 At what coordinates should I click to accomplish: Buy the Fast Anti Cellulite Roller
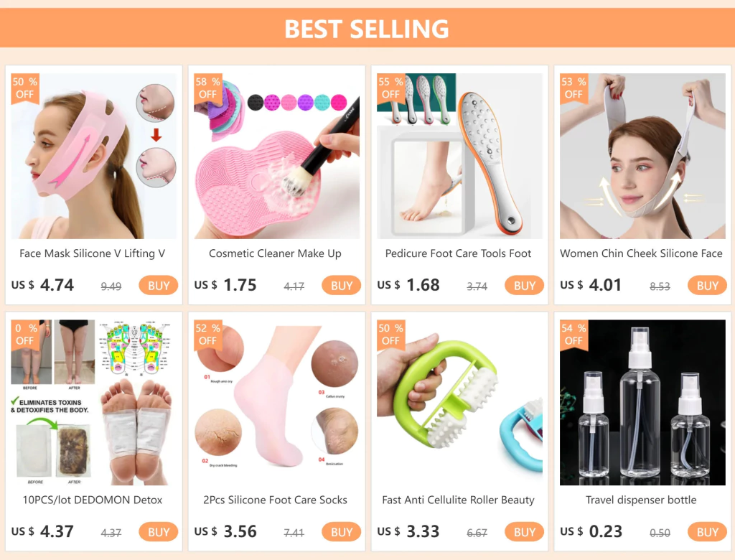(x=524, y=532)
